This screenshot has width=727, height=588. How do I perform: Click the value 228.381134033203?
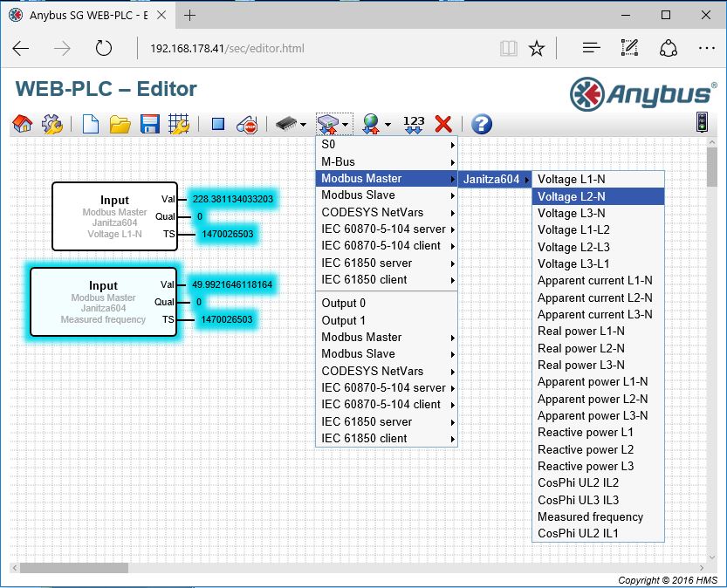(x=233, y=199)
